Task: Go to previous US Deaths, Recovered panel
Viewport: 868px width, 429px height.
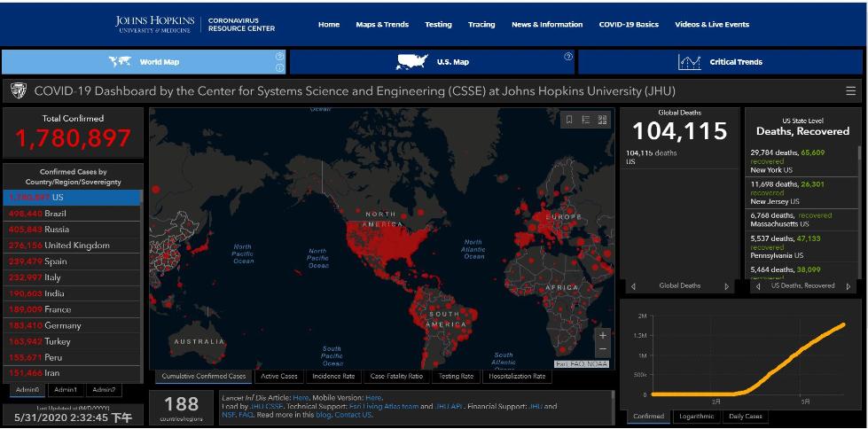Action: coord(758,286)
